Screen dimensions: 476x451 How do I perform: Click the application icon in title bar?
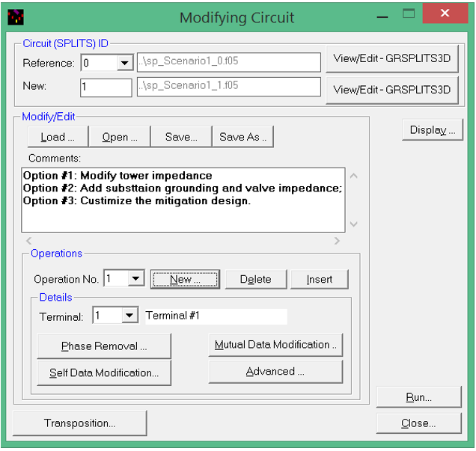(16, 16)
